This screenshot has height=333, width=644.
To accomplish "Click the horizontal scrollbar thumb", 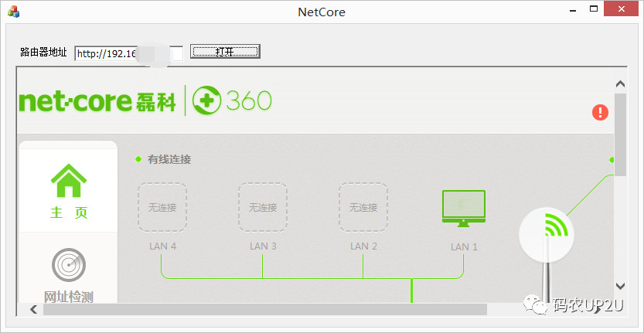I will point(265,310).
